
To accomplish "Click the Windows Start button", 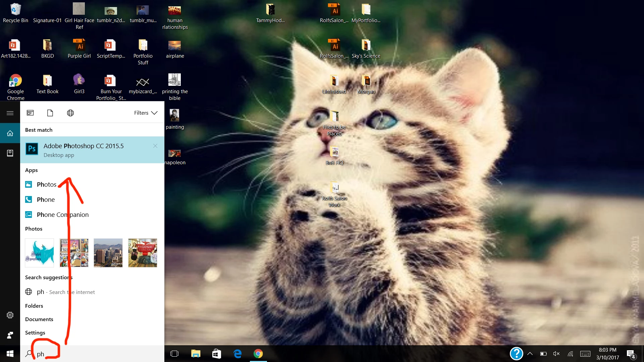I will coord(10,354).
